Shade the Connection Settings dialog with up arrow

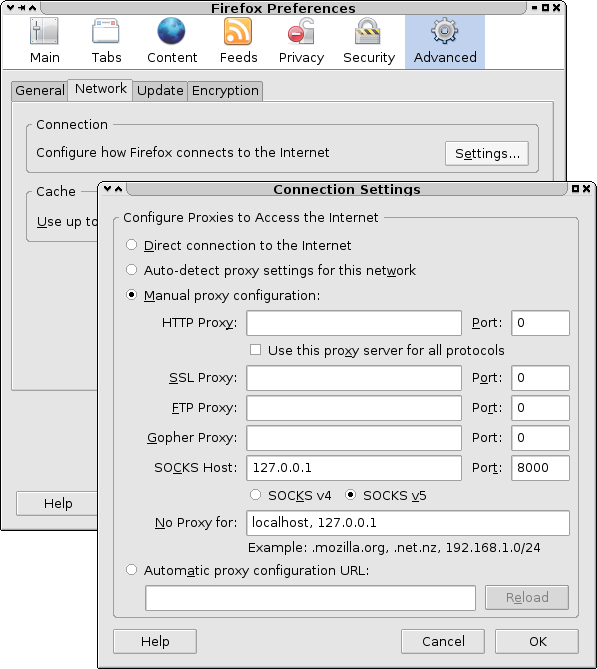pyautogui.click(x=119, y=189)
